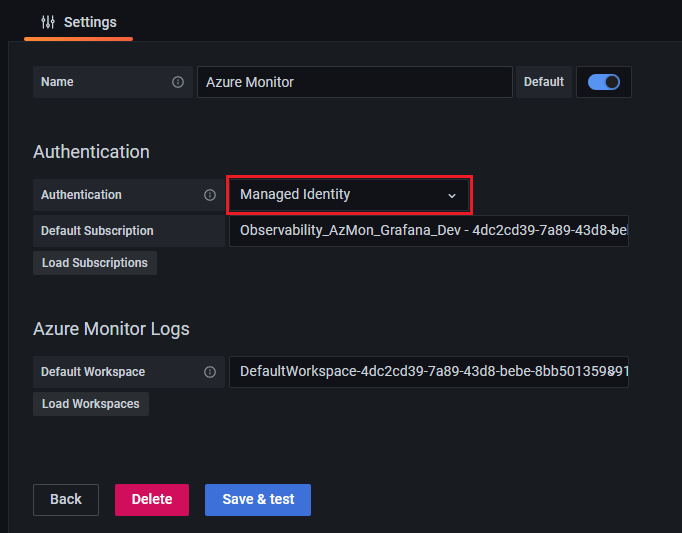Click the Default Workspace label
Viewport: 682px width, 533px height.
click(93, 372)
